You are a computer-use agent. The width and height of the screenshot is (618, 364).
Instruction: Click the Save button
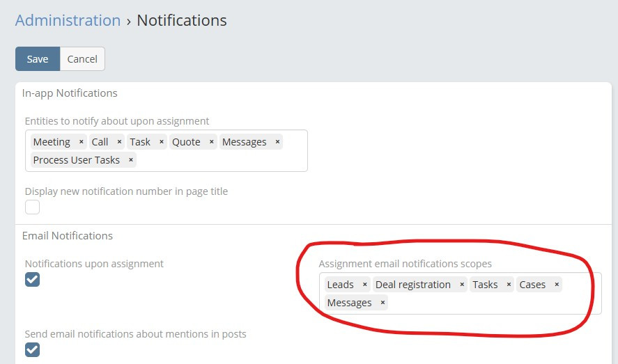point(38,59)
